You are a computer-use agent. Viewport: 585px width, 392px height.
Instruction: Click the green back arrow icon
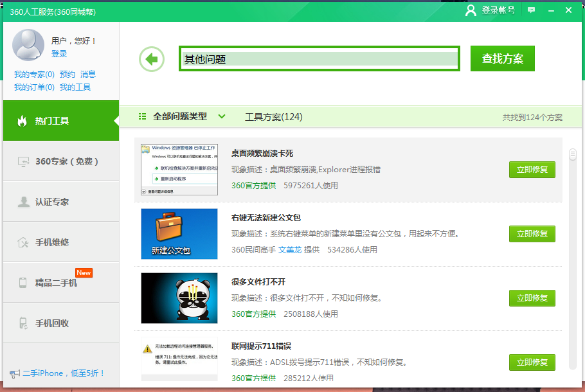point(152,59)
